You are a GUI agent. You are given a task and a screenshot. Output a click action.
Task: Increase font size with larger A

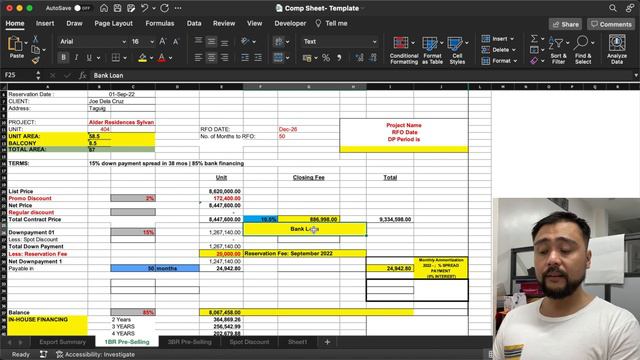[162, 42]
